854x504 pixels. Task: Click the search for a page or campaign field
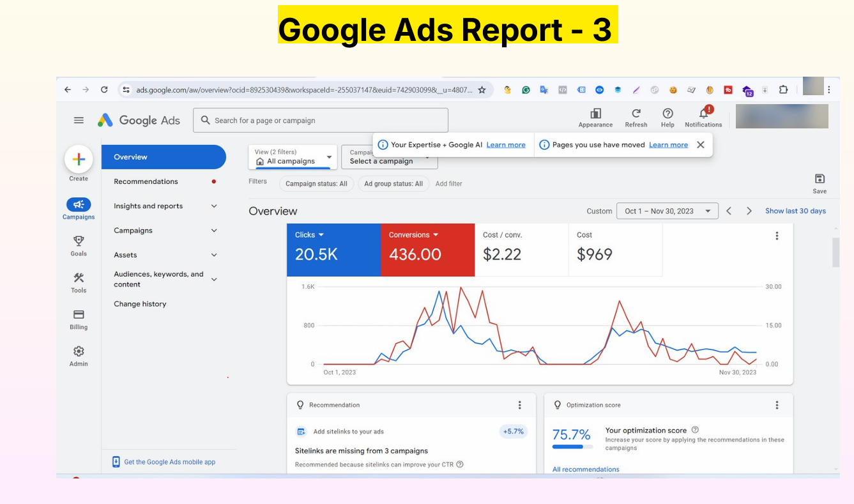click(321, 120)
